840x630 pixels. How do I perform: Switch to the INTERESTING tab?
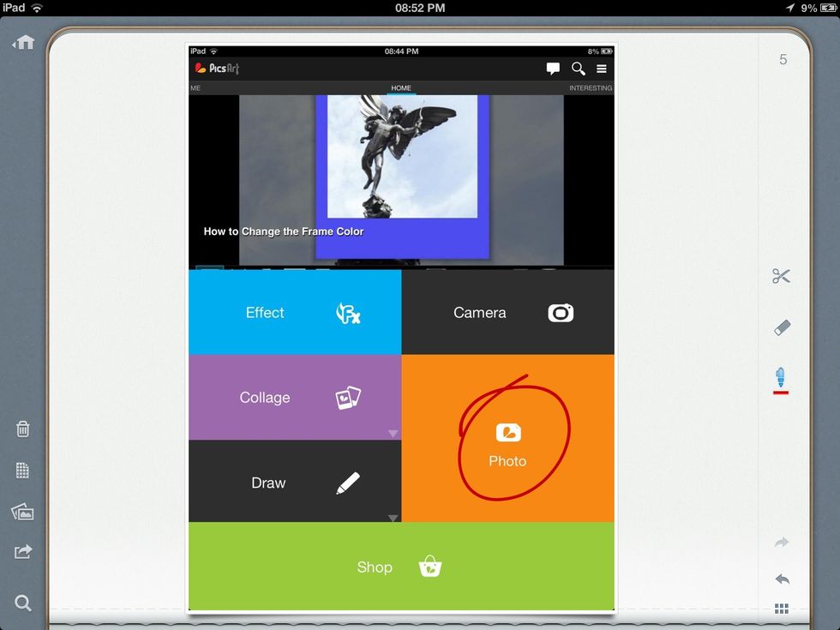point(590,87)
